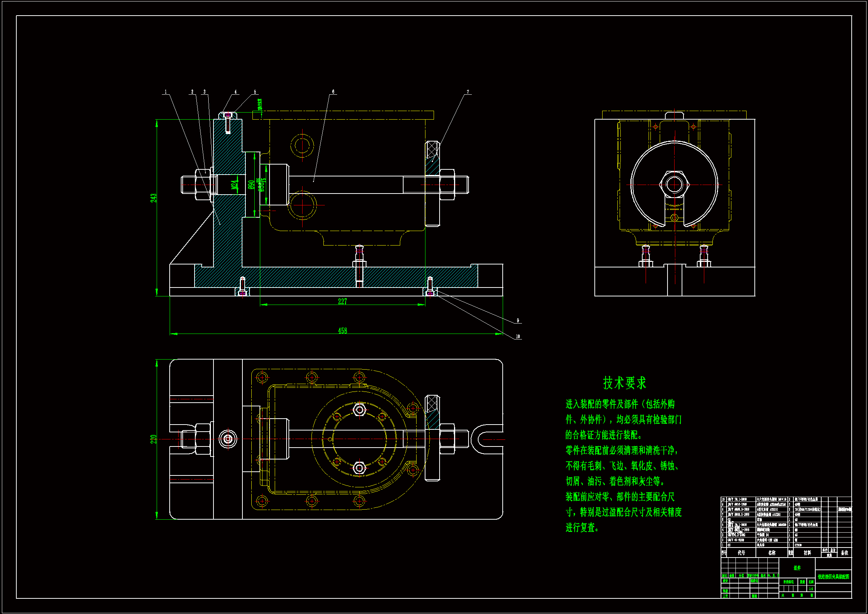This screenshot has width=868, height=614.
Task: Select the 220 width dimension in plan view
Action: click(x=153, y=439)
